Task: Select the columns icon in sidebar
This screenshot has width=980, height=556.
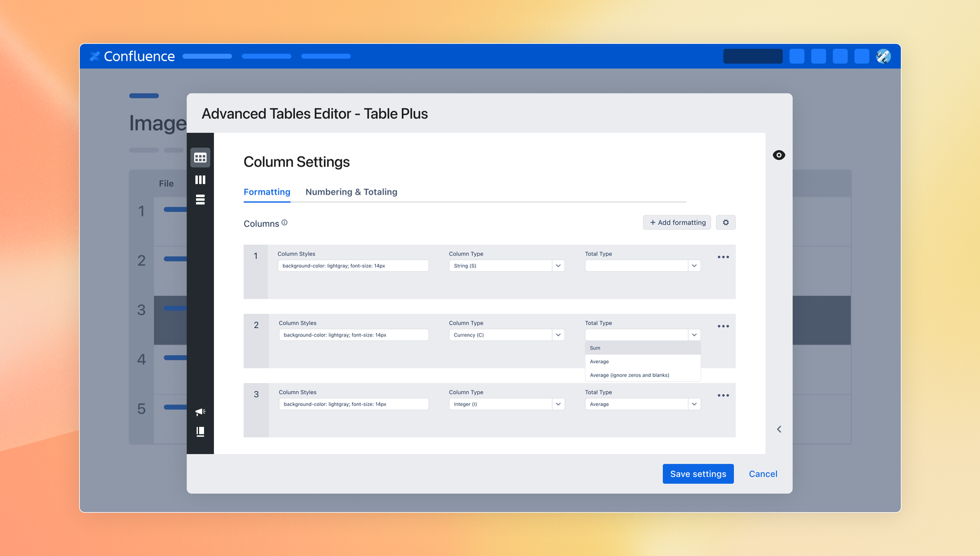Action: pyautogui.click(x=200, y=180)
